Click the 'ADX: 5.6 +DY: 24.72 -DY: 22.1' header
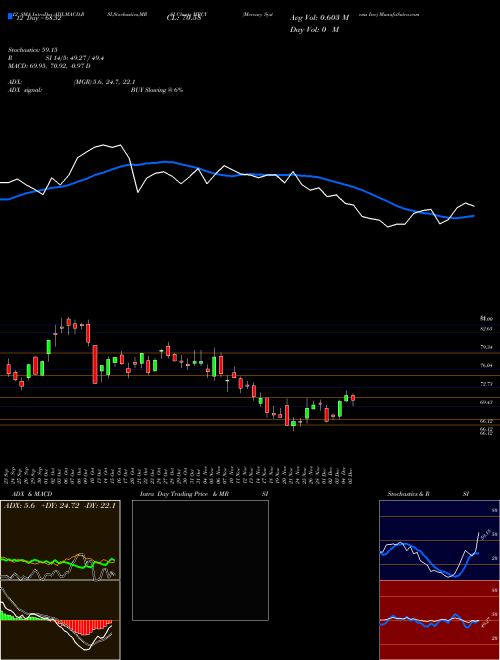 [60, 506]
